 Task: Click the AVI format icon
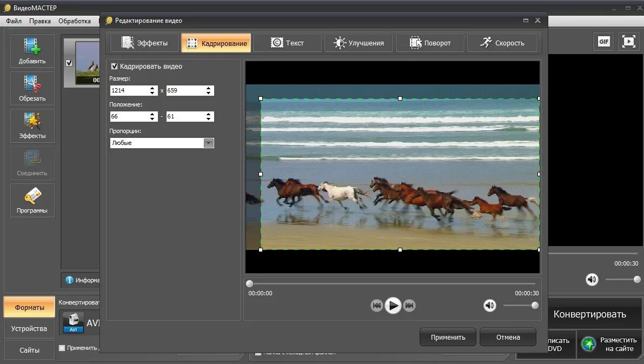[x=74, y=322]
